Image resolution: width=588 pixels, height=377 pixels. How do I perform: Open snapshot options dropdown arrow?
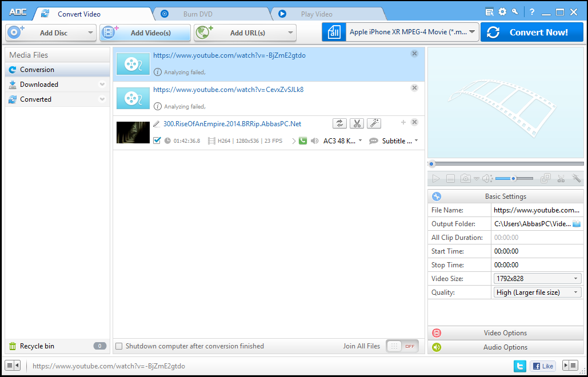coord(476,179)
